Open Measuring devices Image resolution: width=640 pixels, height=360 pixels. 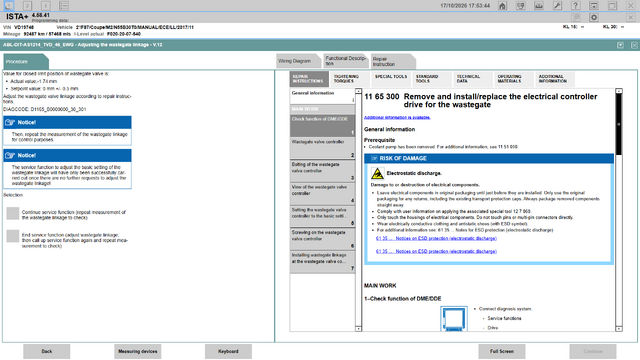[138, 351]
